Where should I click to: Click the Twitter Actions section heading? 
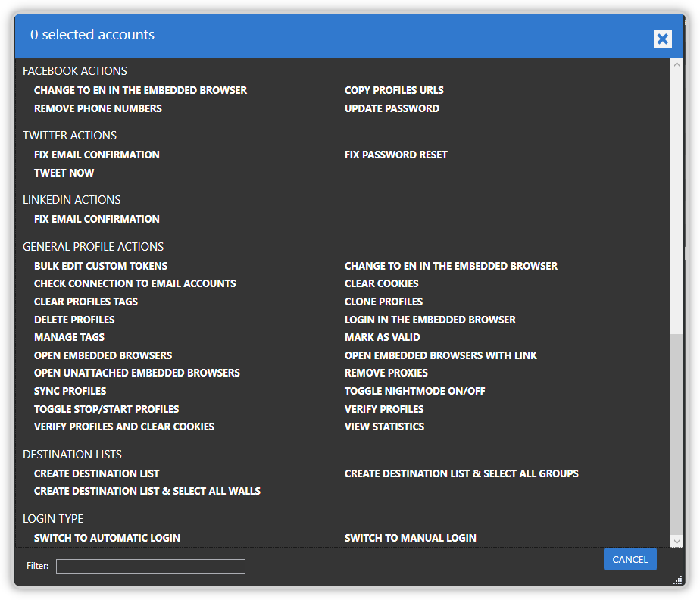pyautogui.click(x=69, y=136)
